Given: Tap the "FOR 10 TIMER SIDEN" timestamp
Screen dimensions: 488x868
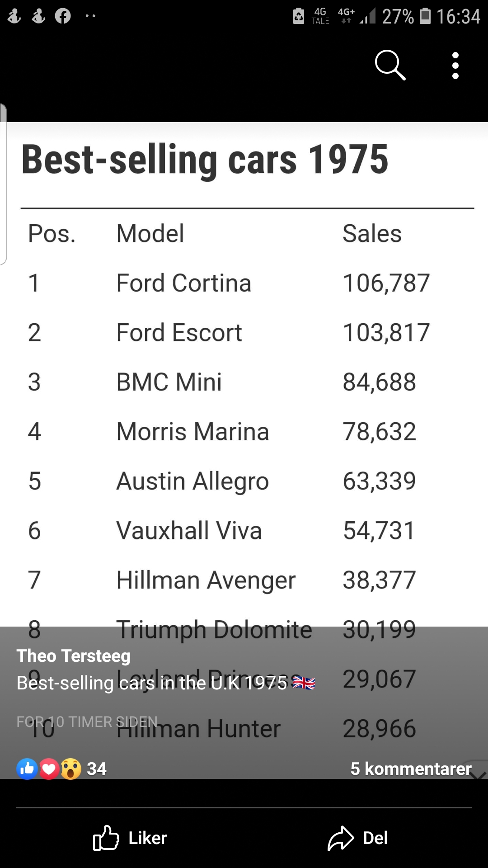Looking at the screenshot, I should 87,722.
